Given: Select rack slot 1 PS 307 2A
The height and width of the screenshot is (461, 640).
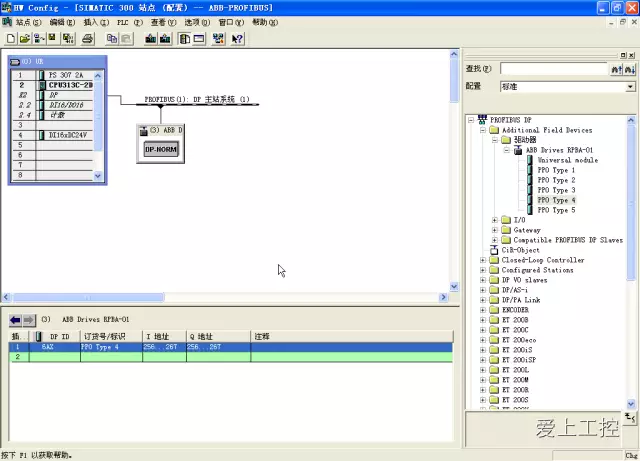Looking at the screenshot, I should click(x=53, y=75).
